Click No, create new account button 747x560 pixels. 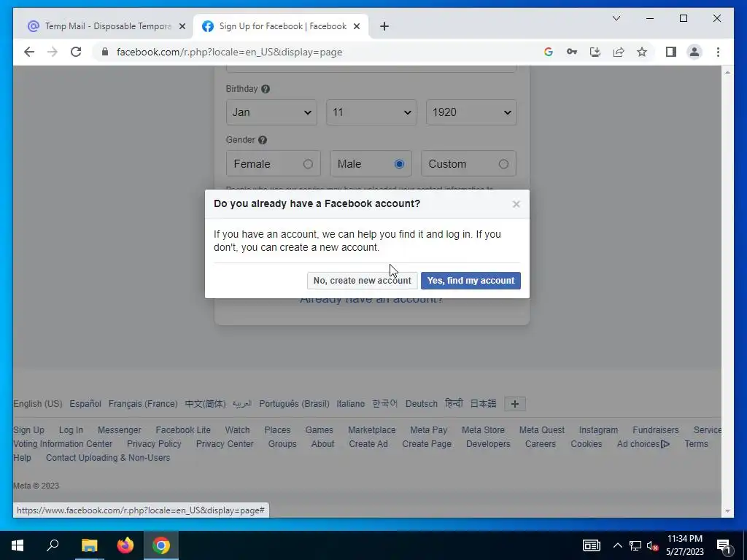pyautogui.click(x=362, y=281)
